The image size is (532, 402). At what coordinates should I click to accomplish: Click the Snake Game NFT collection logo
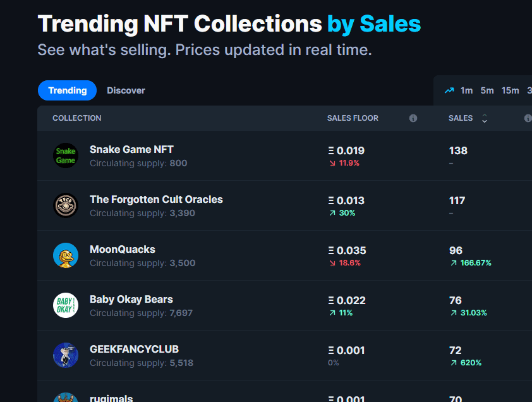click(x=66, y=155)
